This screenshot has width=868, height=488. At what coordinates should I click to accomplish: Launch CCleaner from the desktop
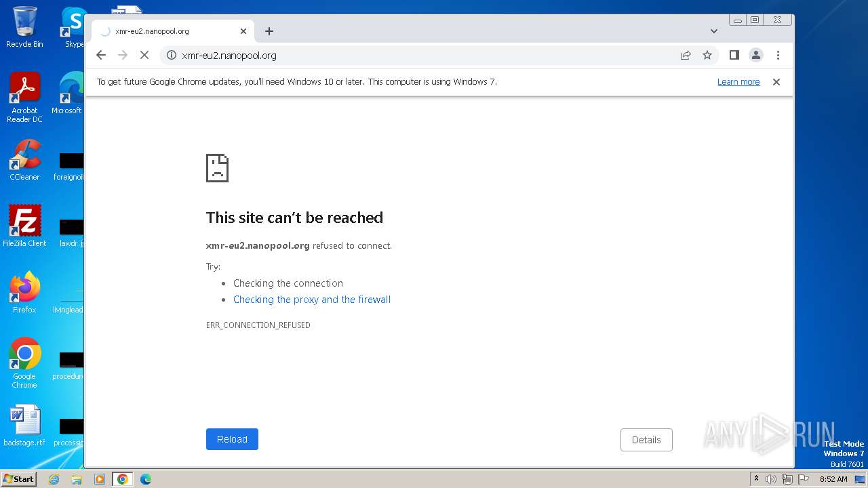24,160
